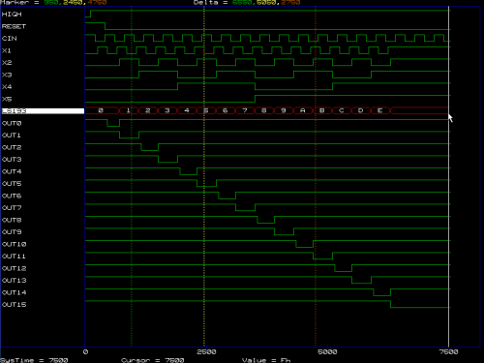Click bus value E on LS193 row
Screen dimensions: 484x363
coord(380,110)
